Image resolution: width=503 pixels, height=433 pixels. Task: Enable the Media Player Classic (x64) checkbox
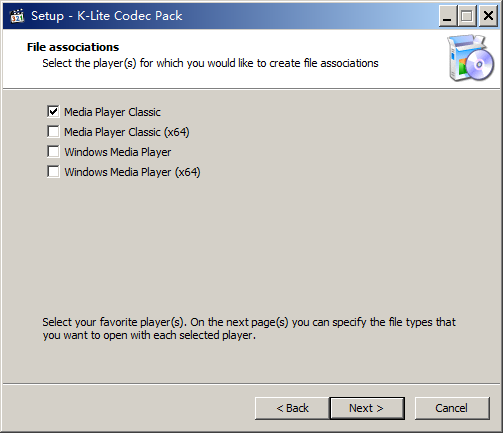(53, 132)
